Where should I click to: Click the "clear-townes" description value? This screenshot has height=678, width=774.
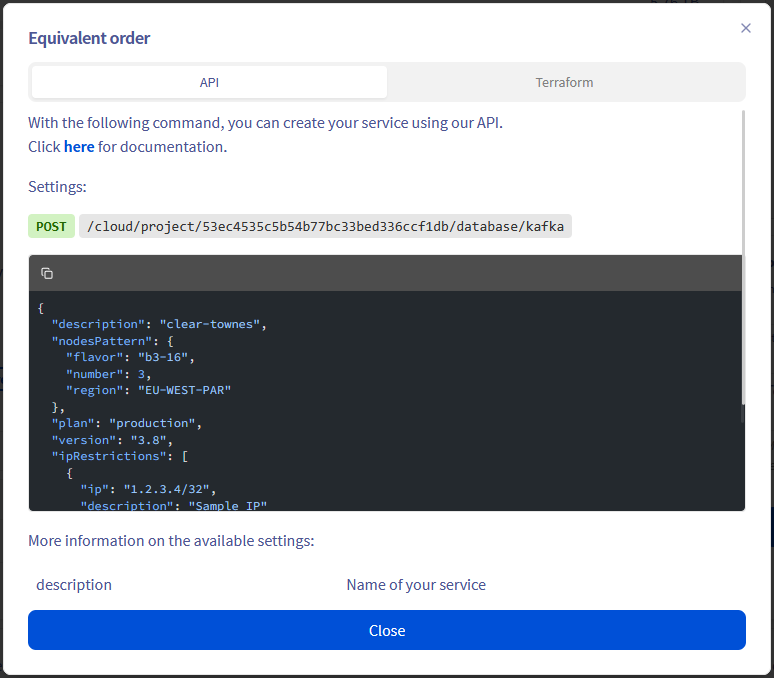[213, 324]
